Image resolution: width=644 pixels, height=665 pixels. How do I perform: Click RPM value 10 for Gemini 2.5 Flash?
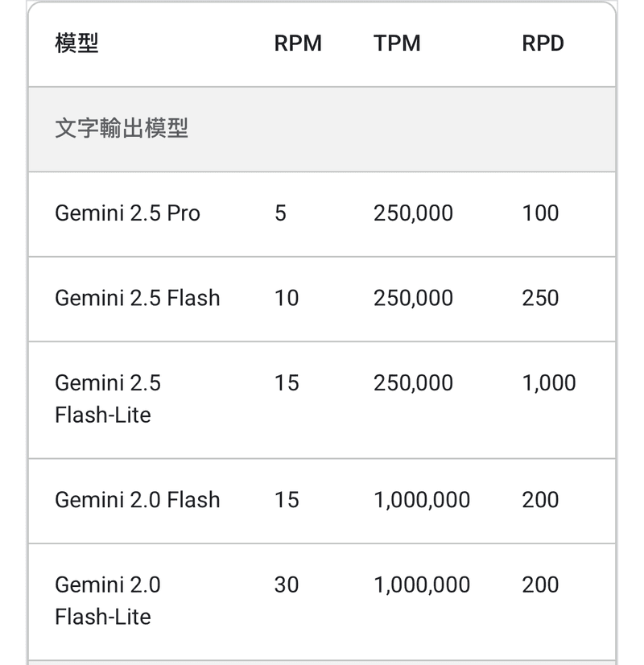[287, 298]
